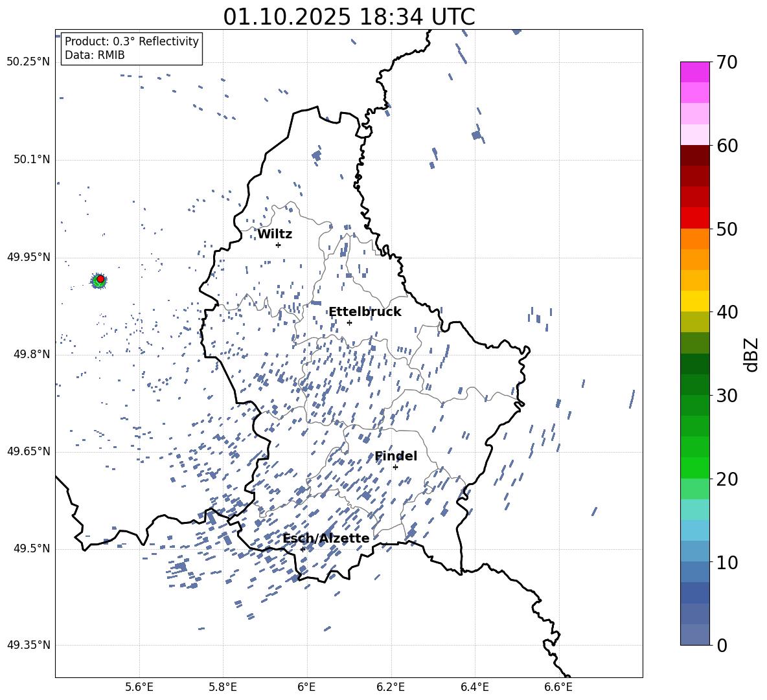767x700 pixels.
Task: Click the dBZ colorbar axis label
Action: coord(751,354)
